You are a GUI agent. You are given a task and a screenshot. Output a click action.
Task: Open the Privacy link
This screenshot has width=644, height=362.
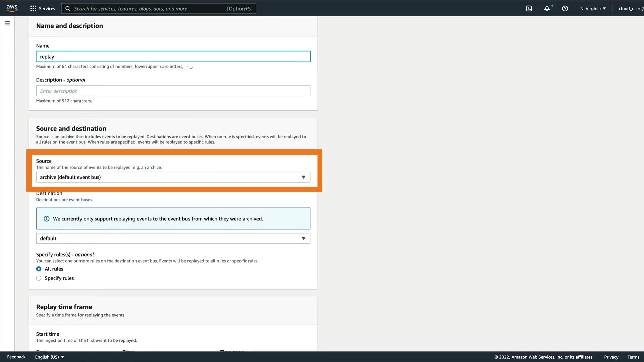click(611, 357)
